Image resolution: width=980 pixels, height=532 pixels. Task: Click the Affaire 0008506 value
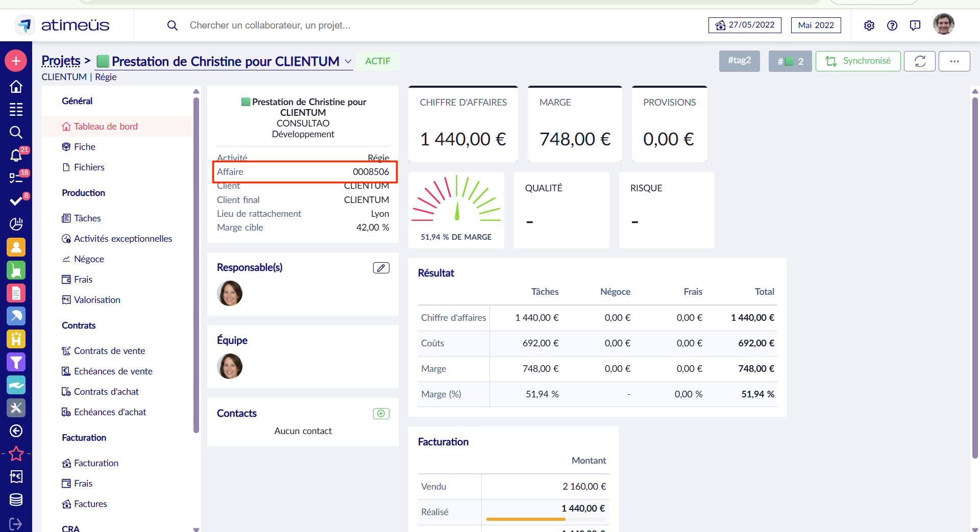coord(371,172)
